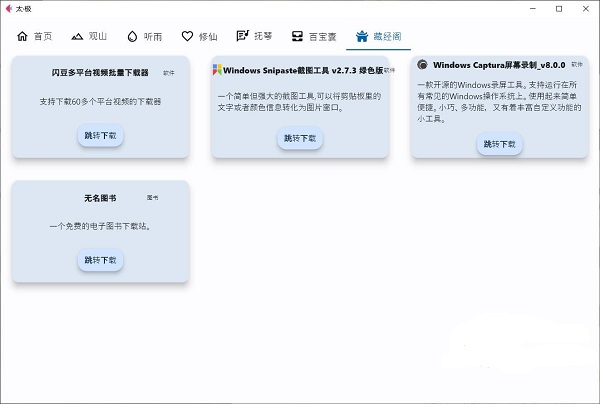Viewport: 600px width, 404px height.
Task: Click the inbox icon for 百宝囊
Action: tap(297, 36)
